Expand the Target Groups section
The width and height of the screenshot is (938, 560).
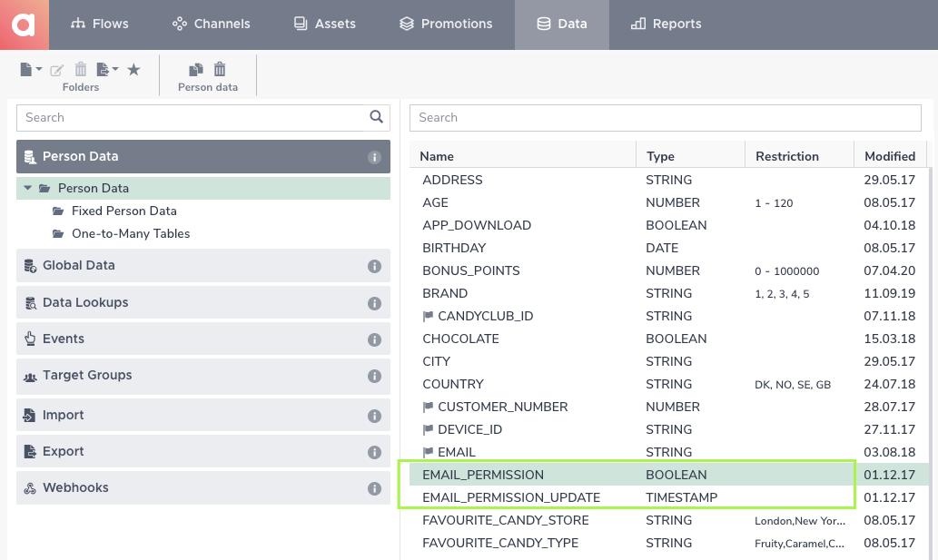pyautogui.click(x=203, y=376)
